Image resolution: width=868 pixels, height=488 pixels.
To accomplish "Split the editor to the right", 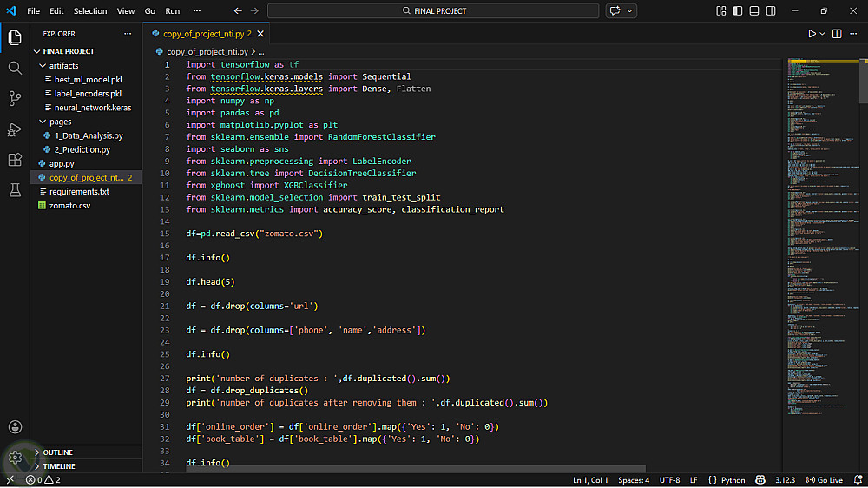I will point(837,34).
